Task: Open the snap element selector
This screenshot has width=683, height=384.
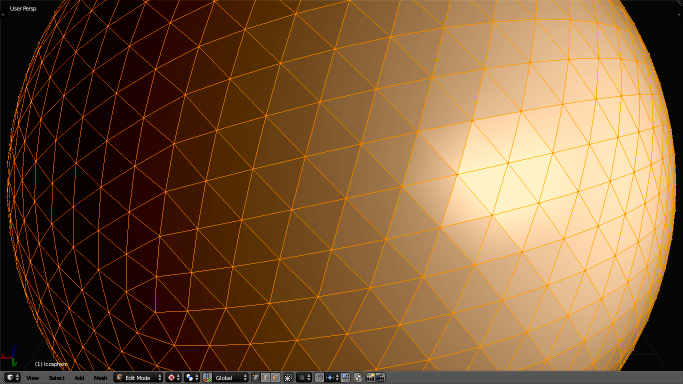Action: tap(332, 377)
